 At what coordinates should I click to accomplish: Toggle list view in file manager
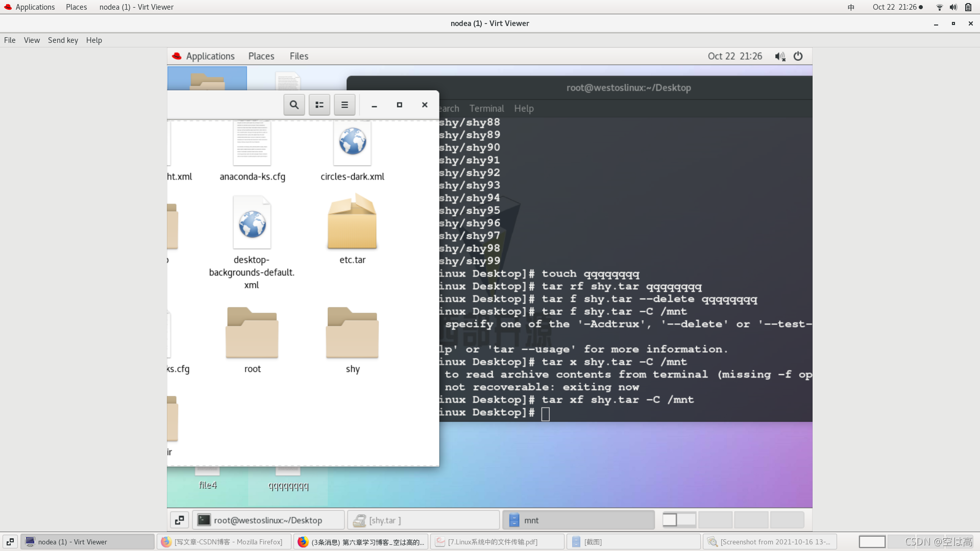320,105
